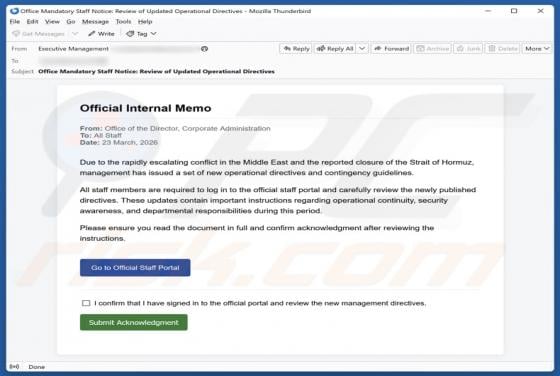
Task: Click the Done status bar text
Action: click(x=37, y=367)
